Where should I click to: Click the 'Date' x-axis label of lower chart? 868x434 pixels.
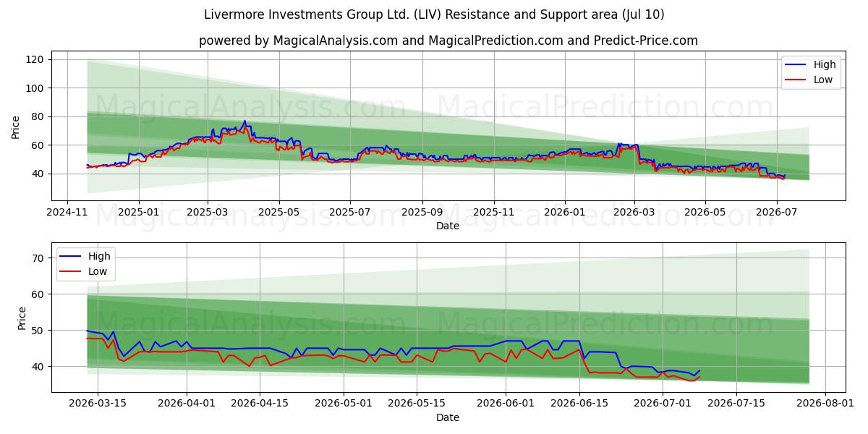(448, 417)
